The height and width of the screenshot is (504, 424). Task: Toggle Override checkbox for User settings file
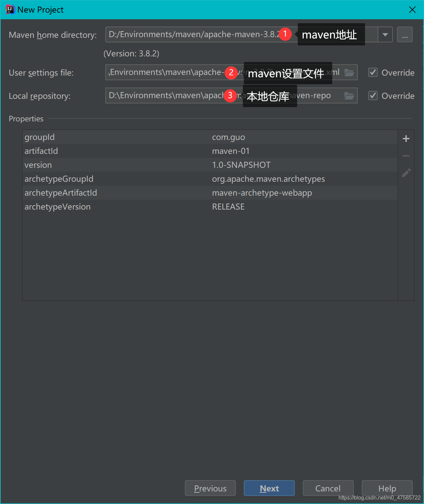(373, 72)
